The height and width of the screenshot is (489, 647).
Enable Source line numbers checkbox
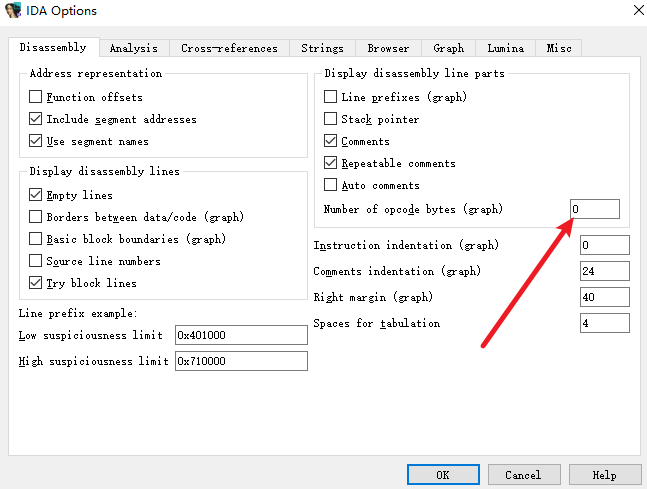[x=35, y=261]
